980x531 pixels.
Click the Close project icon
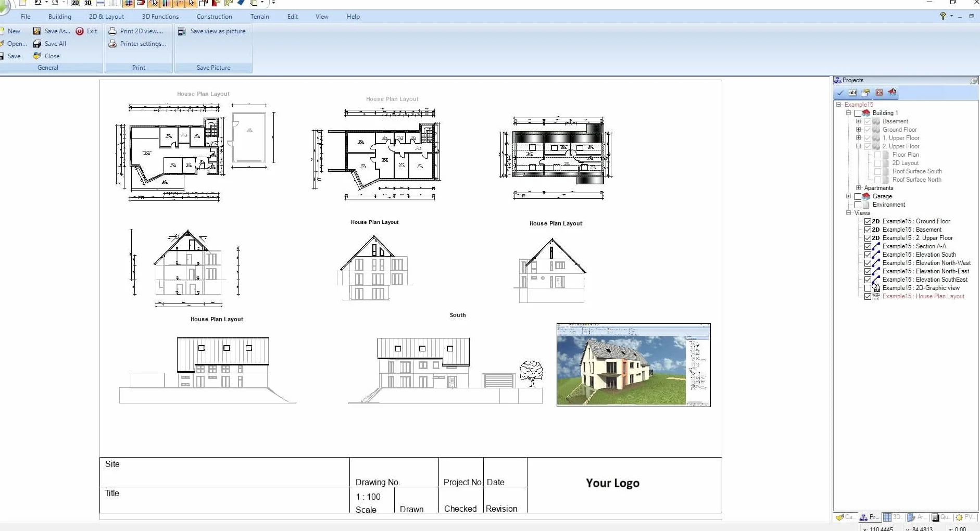click(x=37, y=56)
